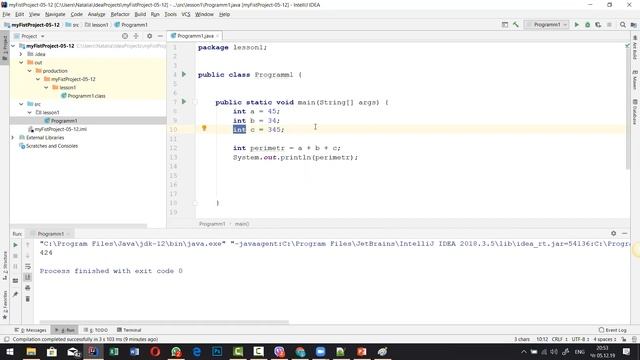The height and width of the screenshot is (360, 640).
Task: Clear Run console with the trash icon
Action: 28,299
